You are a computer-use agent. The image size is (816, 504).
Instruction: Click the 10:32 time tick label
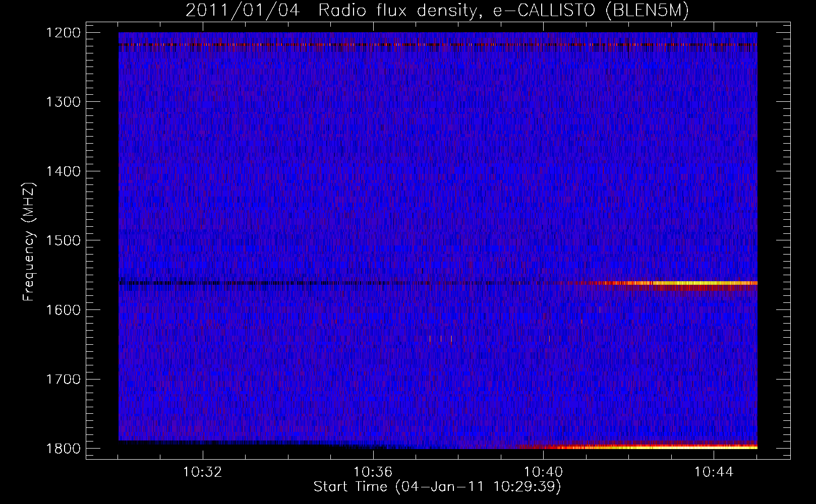tap(203, 472)
